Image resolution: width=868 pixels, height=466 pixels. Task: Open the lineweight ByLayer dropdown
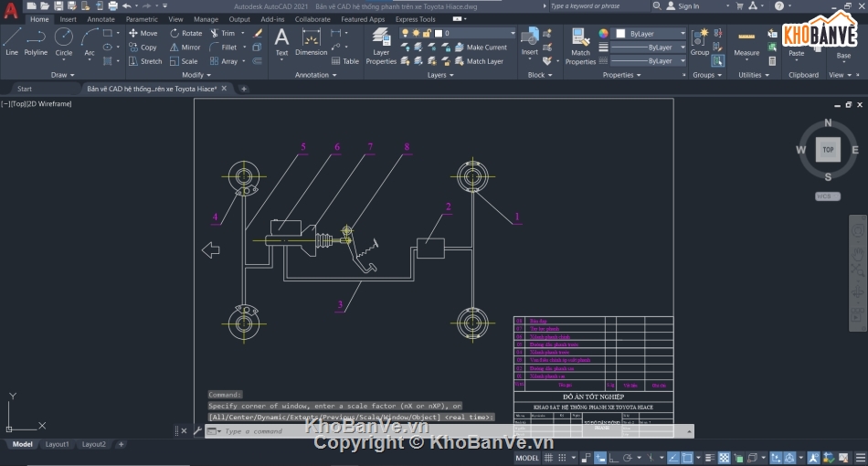point(648,48)
